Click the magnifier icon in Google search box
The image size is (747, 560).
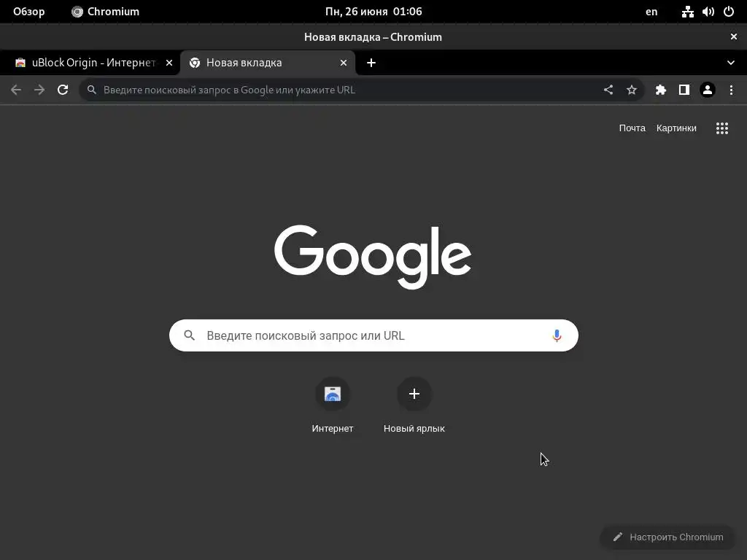click(x=189, y=335)
